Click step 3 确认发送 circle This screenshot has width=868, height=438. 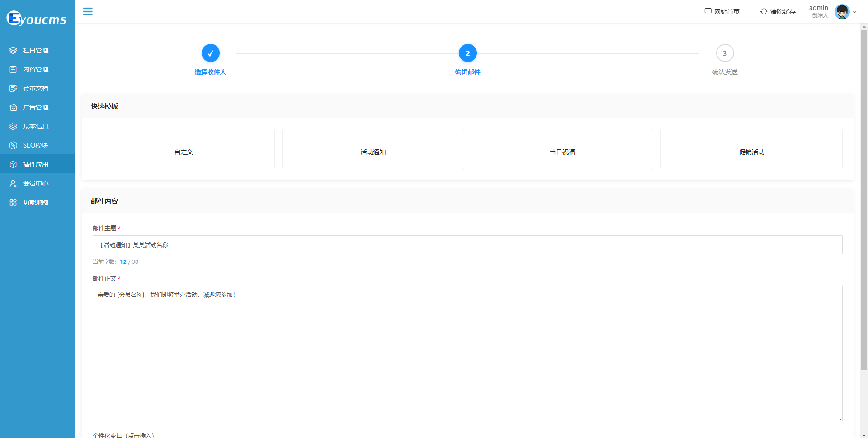[x=725, y=53]
